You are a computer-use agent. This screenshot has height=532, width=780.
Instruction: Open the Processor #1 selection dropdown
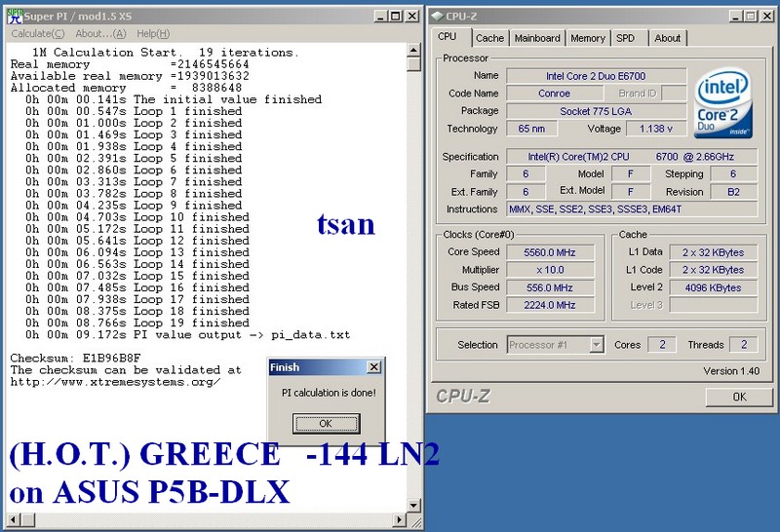point(597,344)
